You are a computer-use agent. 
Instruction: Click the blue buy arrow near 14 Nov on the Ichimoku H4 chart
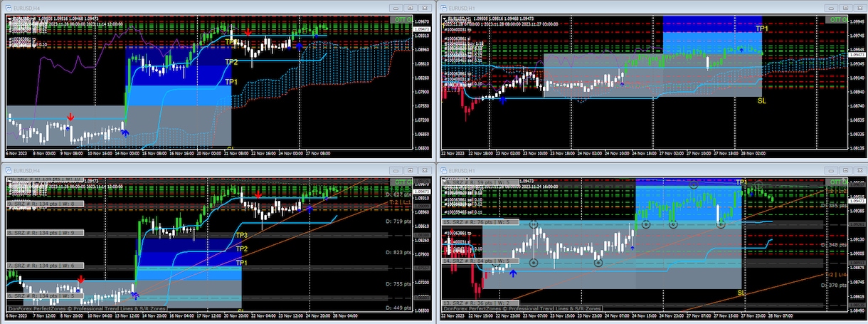[125, 132]
